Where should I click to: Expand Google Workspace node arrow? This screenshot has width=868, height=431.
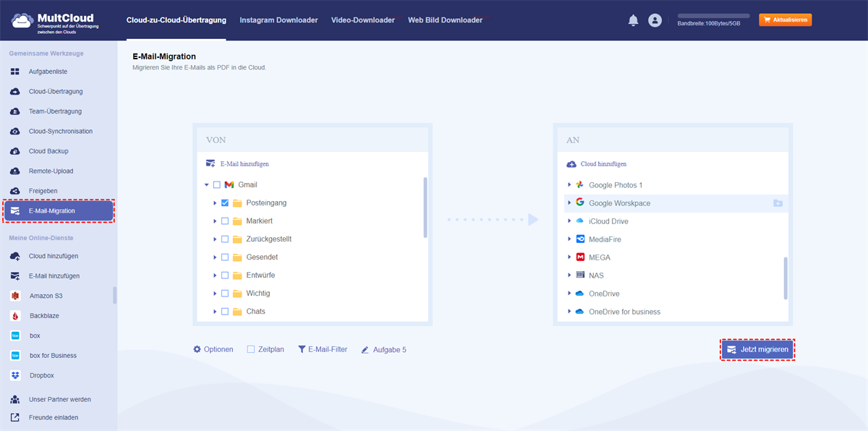(569, 203)
